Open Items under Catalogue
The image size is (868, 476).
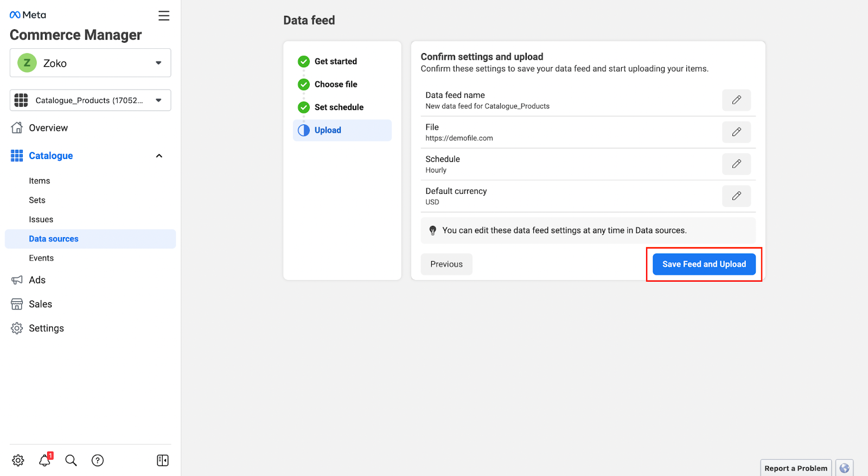point(40,181)
